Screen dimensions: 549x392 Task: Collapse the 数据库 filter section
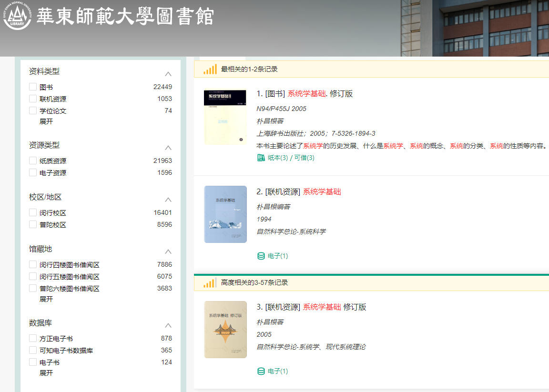click(168, 325)
